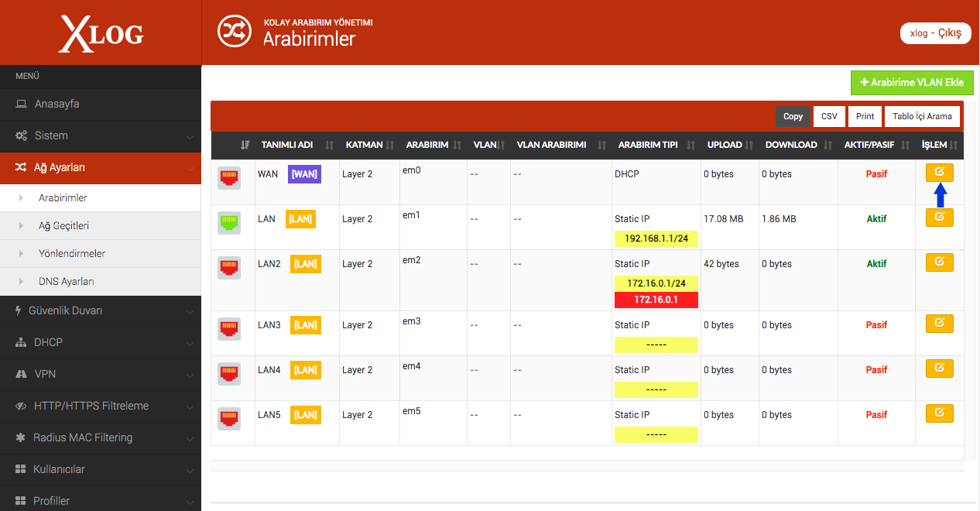Click the 42 bytes upload value

tap(721, 264)
